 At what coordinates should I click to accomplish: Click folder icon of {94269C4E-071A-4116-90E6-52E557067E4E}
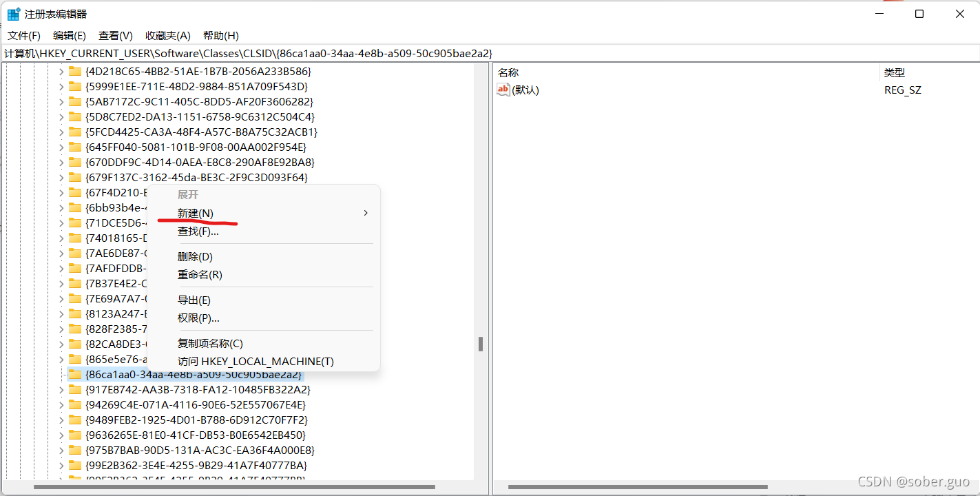[x=75, y=404]
